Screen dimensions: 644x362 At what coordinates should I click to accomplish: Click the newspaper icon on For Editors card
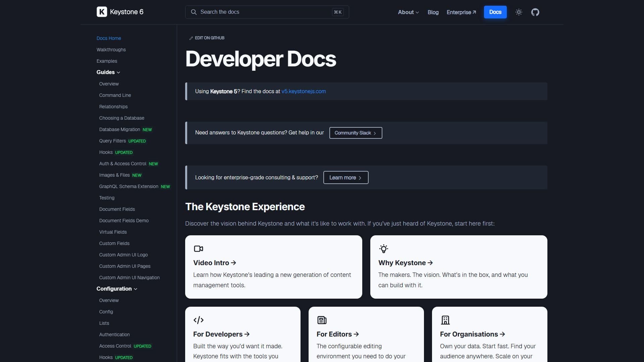[322, 320]
